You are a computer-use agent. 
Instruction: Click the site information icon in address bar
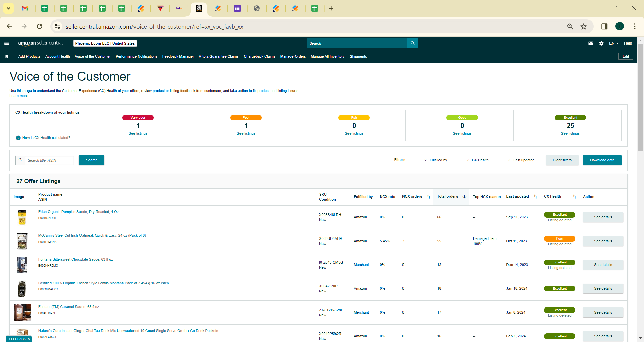click(58, 26)
